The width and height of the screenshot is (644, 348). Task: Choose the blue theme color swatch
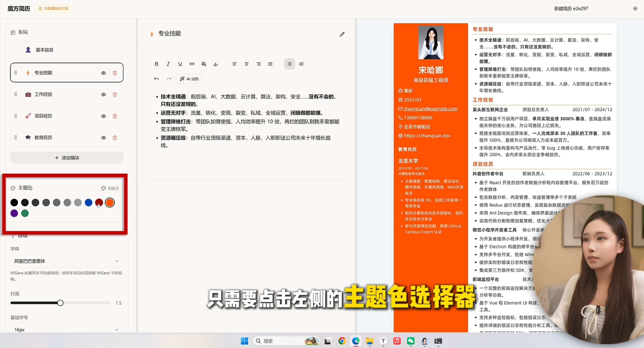pos(88,202)
